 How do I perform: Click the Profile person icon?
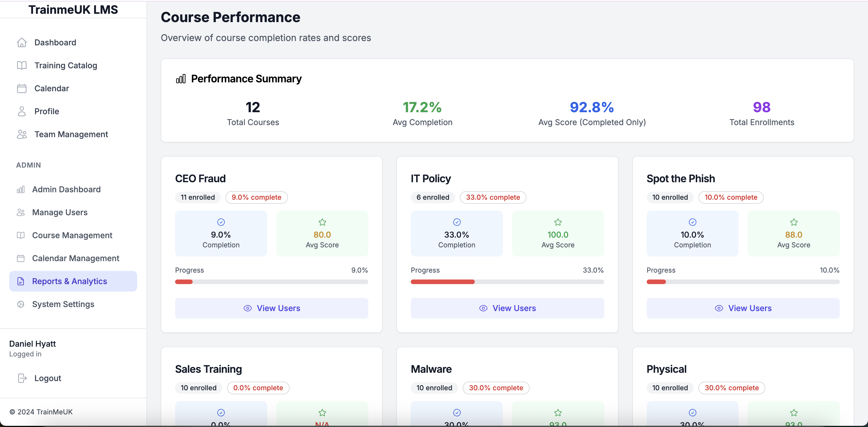tap(22, 111)
